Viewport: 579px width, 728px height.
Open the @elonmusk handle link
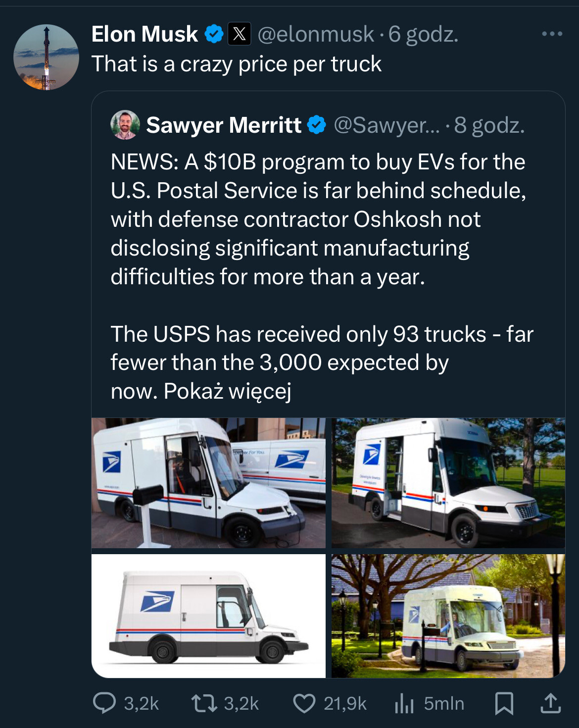(316, 34)
